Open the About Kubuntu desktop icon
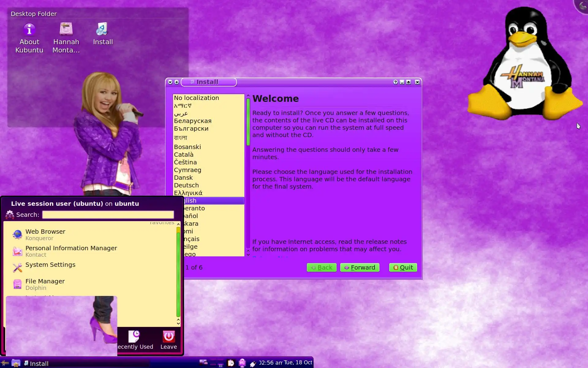 click(x=29, y=30)
